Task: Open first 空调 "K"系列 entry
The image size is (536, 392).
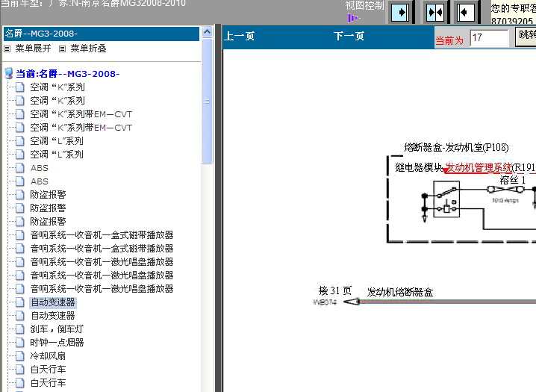Action: coord(57,87)
